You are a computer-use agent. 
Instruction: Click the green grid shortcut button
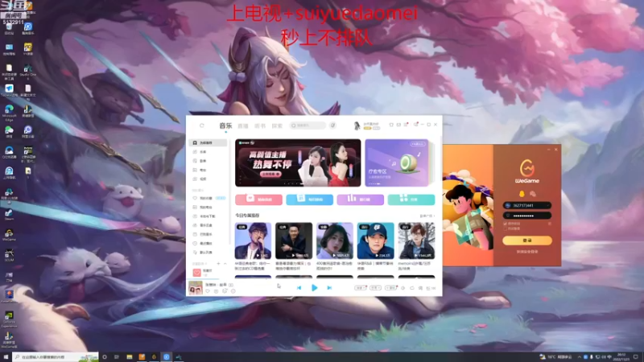[x=411, y=200]
